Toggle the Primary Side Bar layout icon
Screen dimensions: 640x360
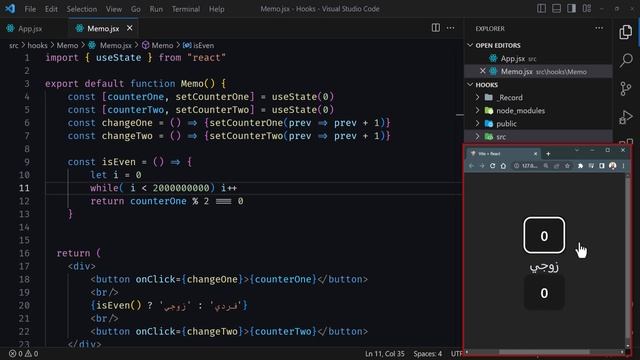tap(542, 9)
